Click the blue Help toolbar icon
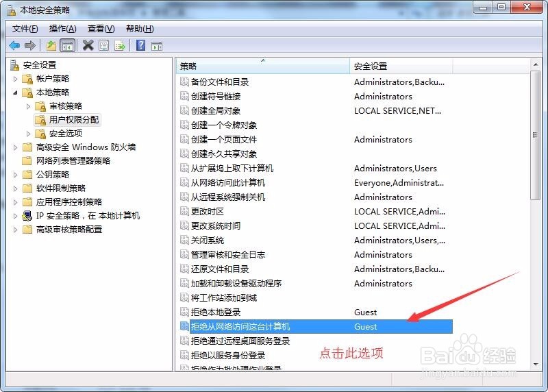 point(140,45)
